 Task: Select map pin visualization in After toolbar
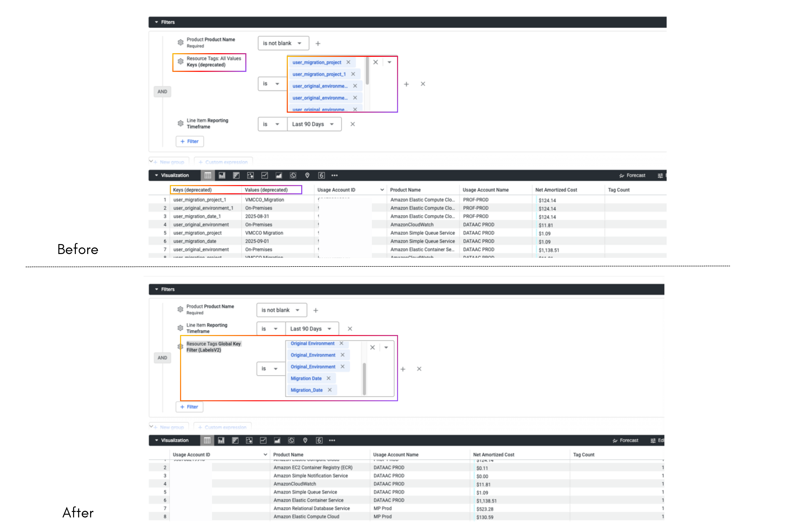tap(305, 440)
